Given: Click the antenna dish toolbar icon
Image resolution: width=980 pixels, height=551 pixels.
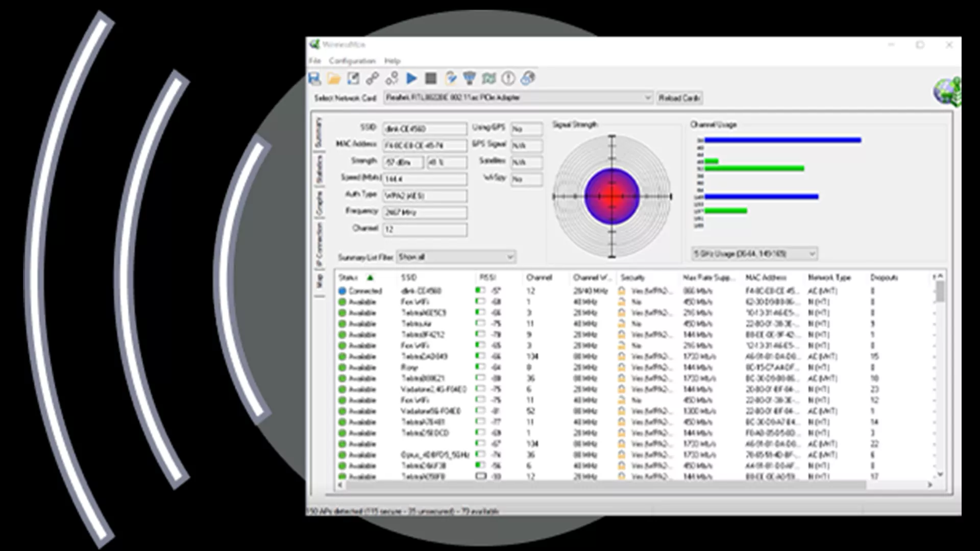Looking at the screenshot, I should pos(469,78).
